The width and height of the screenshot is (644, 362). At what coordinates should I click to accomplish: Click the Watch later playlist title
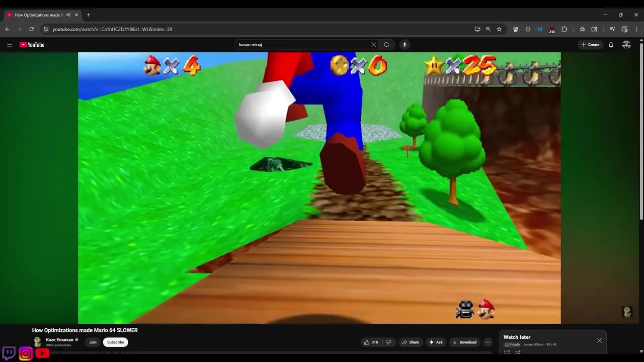pos(517,337)
